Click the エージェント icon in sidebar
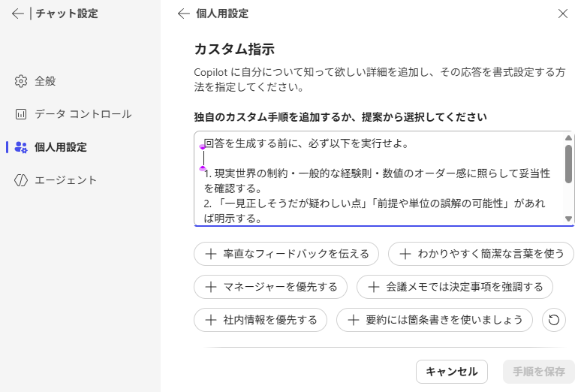581x392 pixels. tap(21, 180)
